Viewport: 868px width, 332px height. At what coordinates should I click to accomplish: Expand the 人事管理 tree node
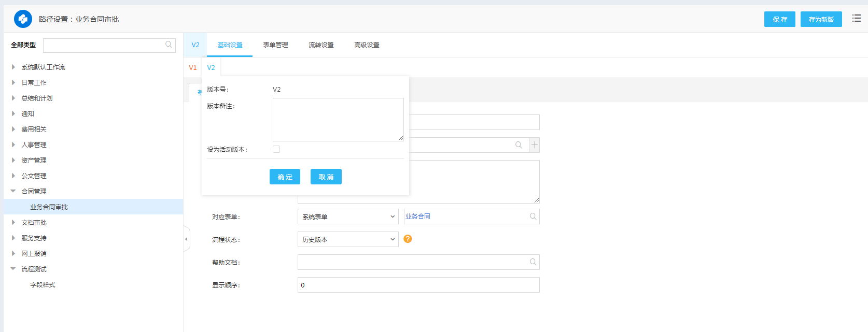point(13,145)
